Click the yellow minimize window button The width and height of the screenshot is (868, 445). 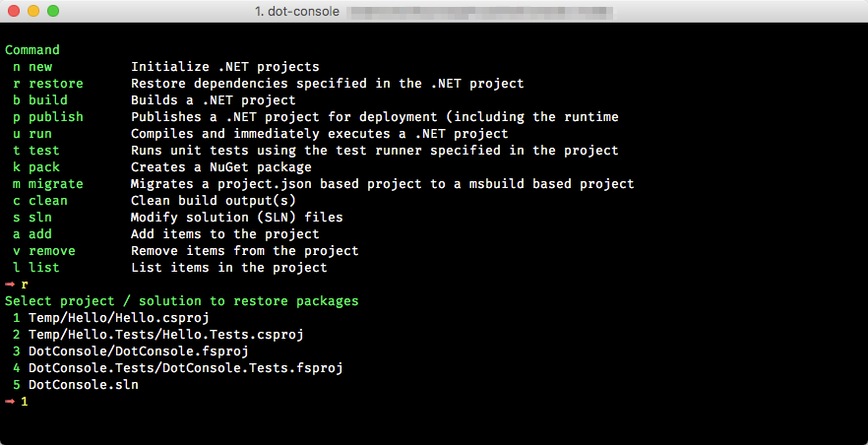(x=33, y=11)
